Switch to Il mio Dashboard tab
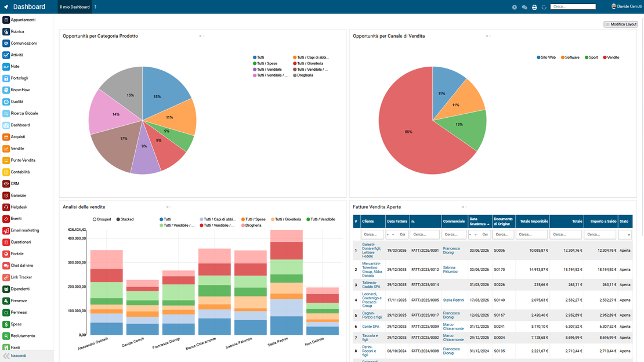Viewport: 644px width, 362px height. pyautogui.click(x=75, y=7)
